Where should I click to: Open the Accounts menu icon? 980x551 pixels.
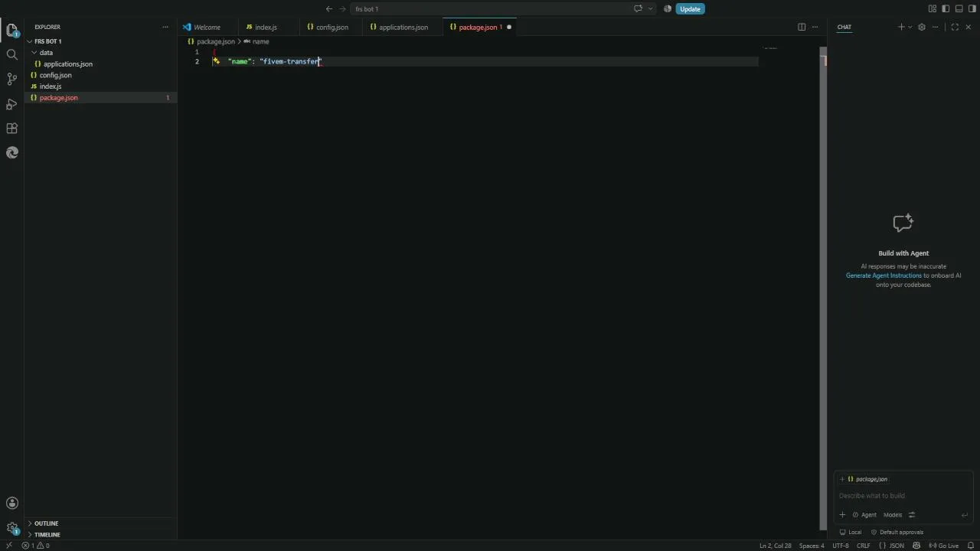pos(11,503)
